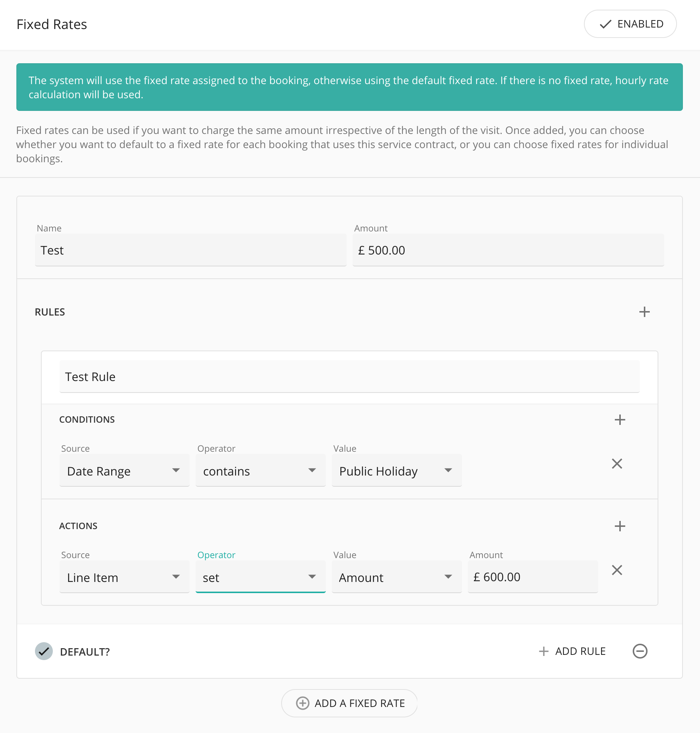Remove the Date Range condition row
The width and height of the screenshot is (700, 733).
617,464
